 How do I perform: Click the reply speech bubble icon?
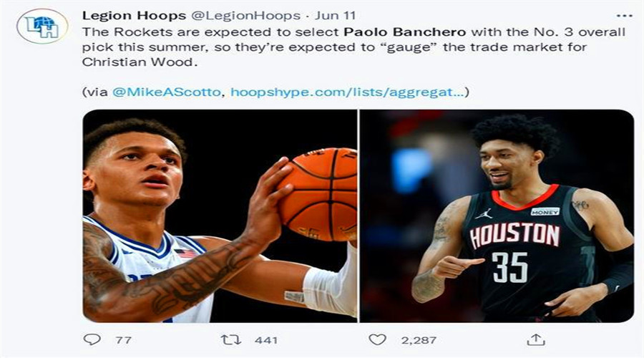92,339
